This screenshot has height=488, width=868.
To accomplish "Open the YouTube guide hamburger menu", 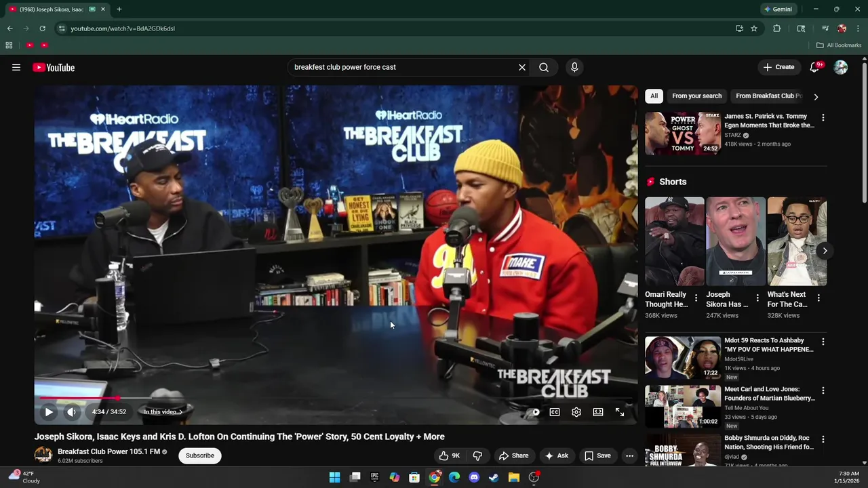I will click(x=16, y=67).
